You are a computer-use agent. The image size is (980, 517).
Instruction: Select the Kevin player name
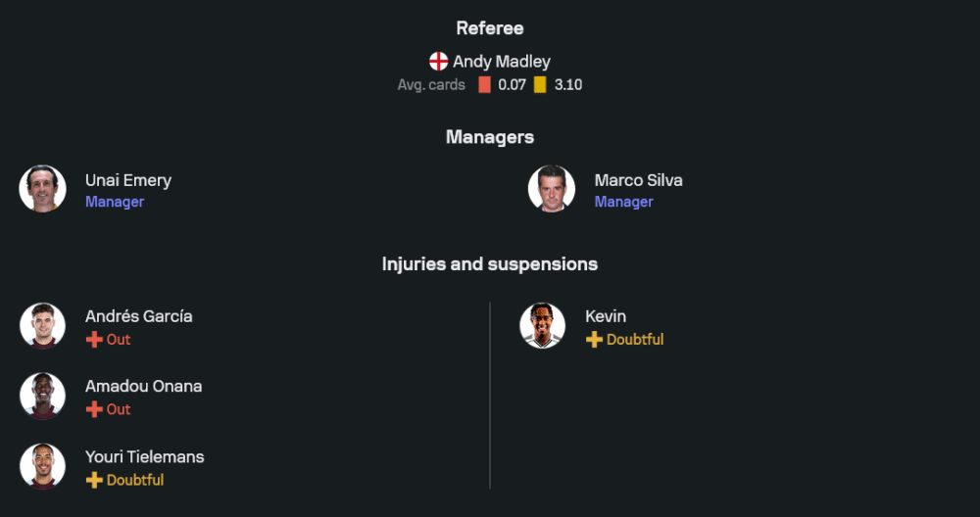(606, 316)
